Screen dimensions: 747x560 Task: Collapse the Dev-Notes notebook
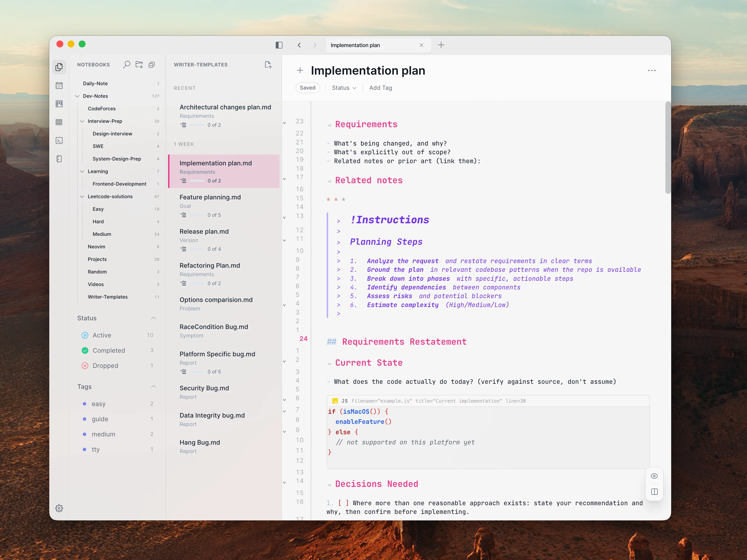pyautogui.click(x=77, y=96)
